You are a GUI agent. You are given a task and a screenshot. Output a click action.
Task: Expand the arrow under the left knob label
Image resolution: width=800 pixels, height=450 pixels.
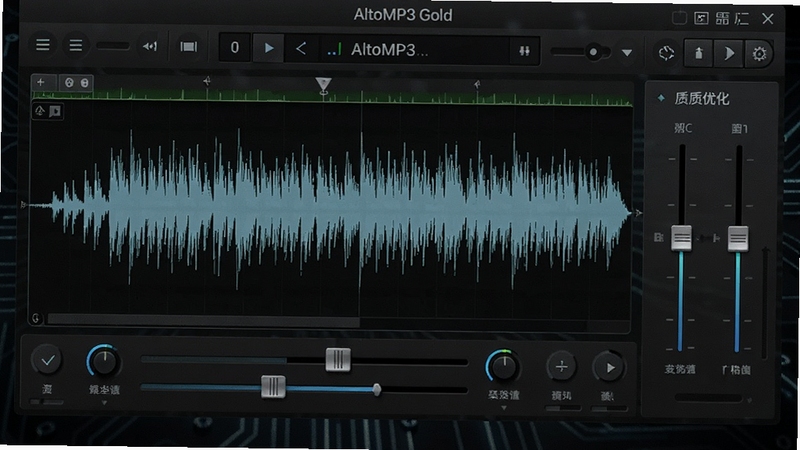click(x=104, y=403)
